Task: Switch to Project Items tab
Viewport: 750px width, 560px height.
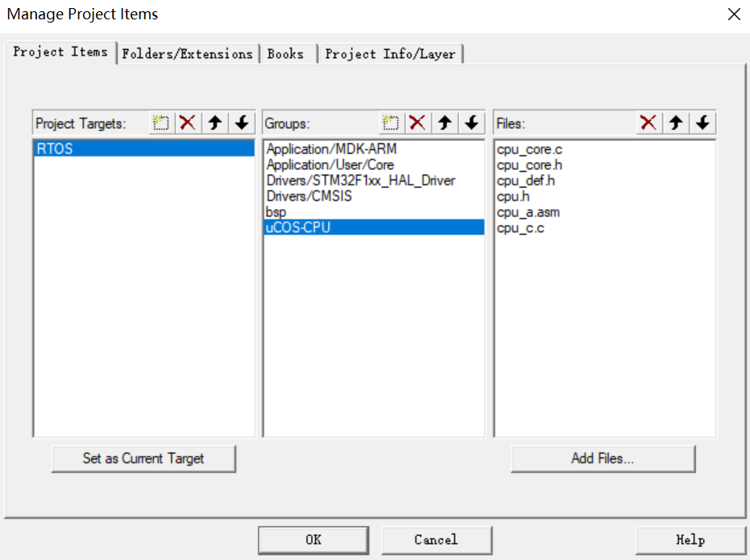Action: [60, 52]
